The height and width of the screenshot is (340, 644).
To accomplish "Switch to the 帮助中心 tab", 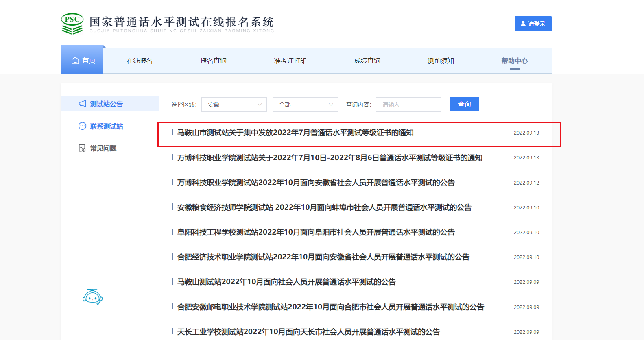I will tap(514, 61).
